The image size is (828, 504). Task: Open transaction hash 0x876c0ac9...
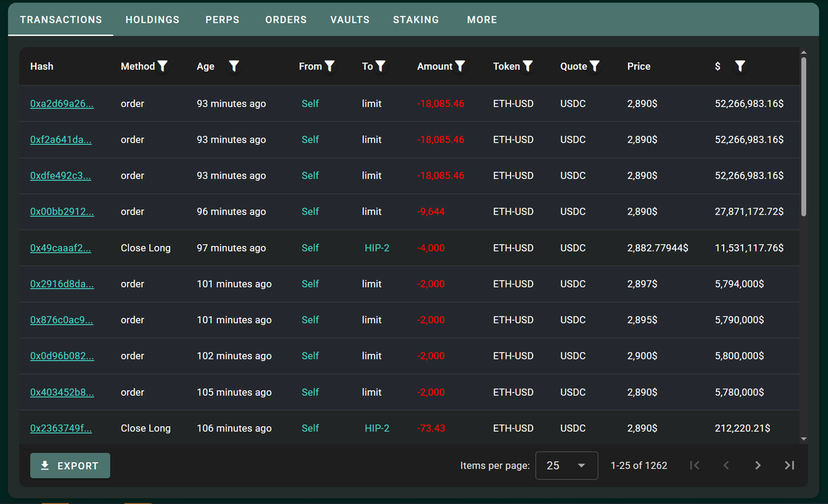[x=61, y=320]
